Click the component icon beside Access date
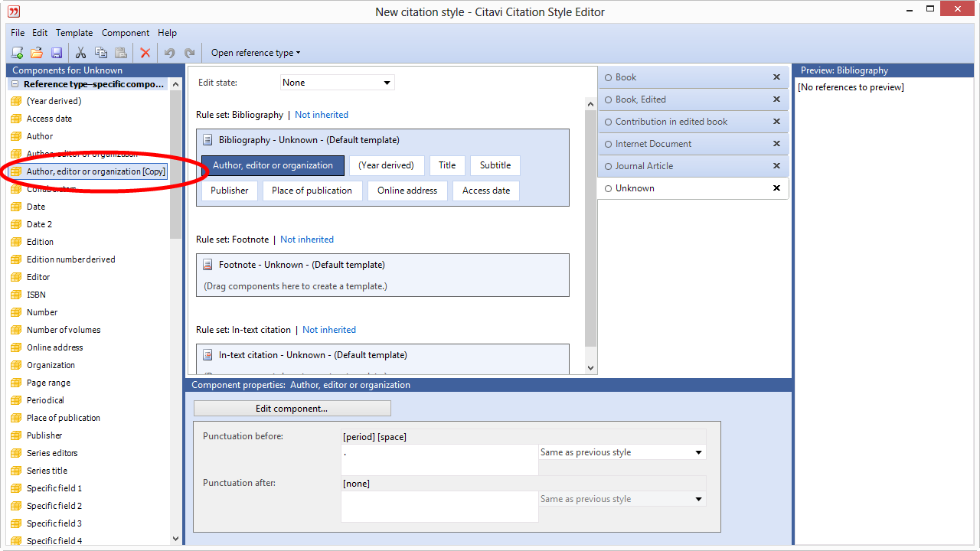980x551 pixels. coord(16,119)
